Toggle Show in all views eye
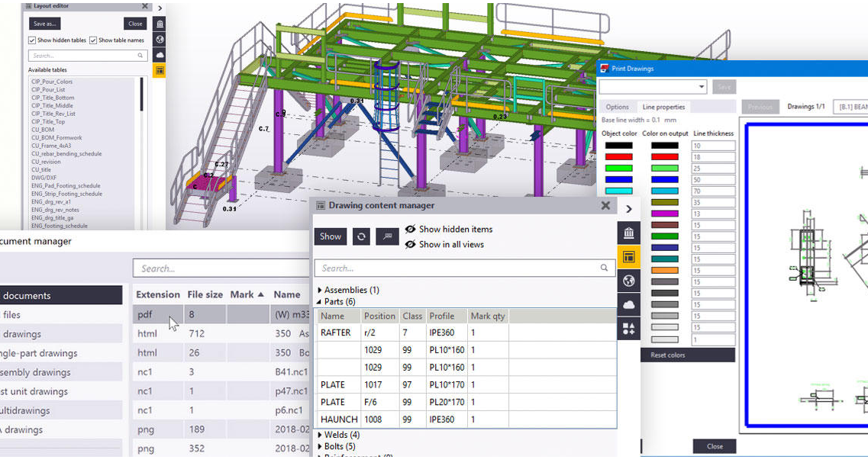Viewport: 868px width, 466px height. pos(410,244)
